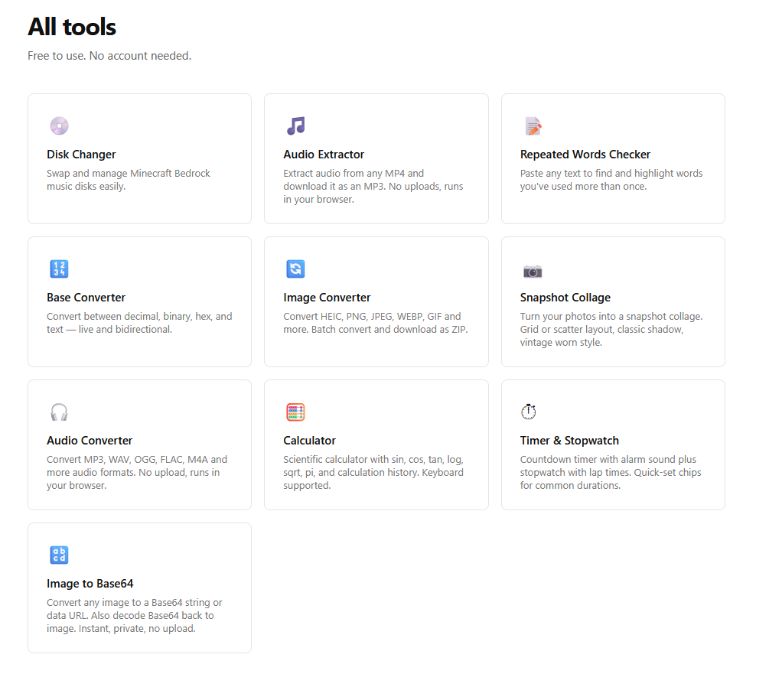Open the Audio Converter title link
Screen dimensions: 769x700
(90, 441)
